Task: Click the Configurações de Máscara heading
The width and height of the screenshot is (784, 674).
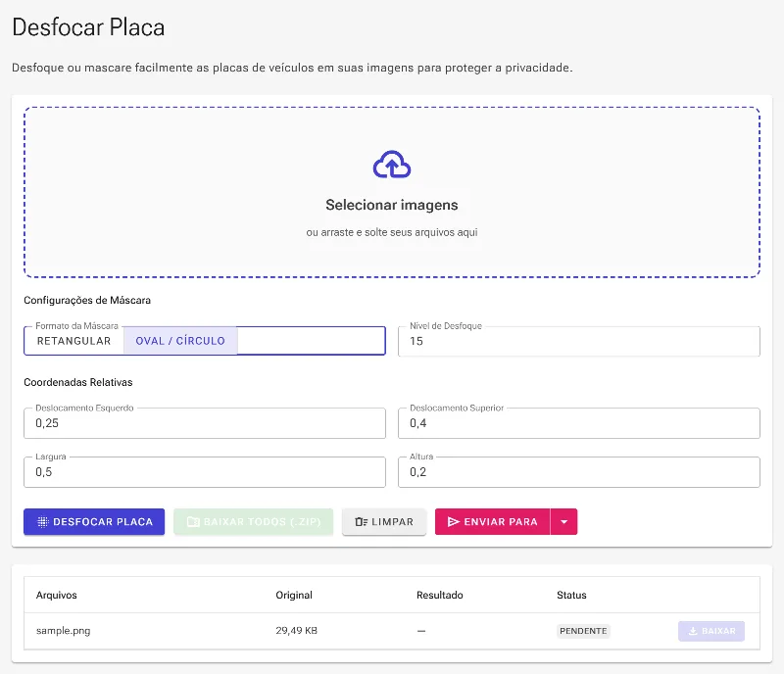Action: tap(87, 301)
